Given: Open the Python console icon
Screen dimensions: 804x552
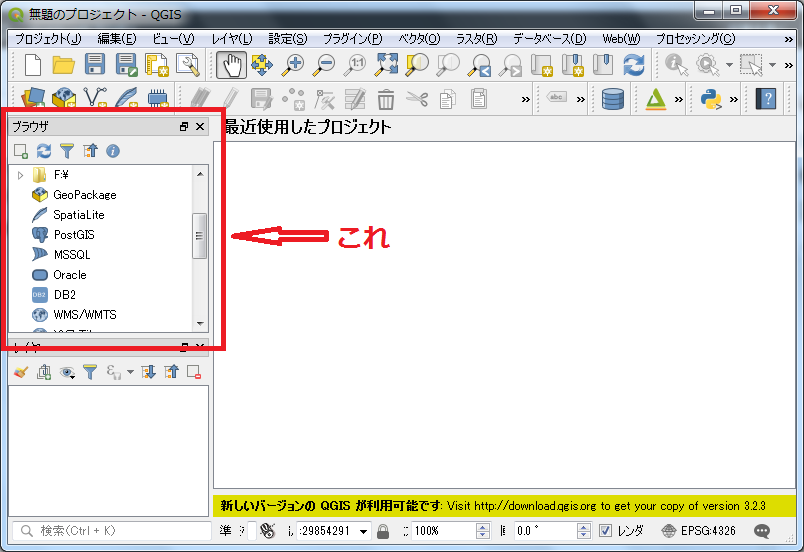Looking at the screenshot, I should pos(711,99).
